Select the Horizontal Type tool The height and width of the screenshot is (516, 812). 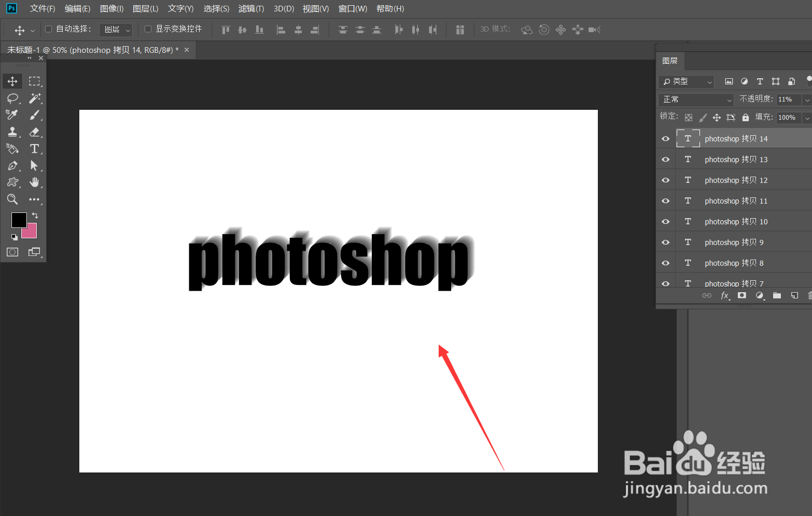34,149
